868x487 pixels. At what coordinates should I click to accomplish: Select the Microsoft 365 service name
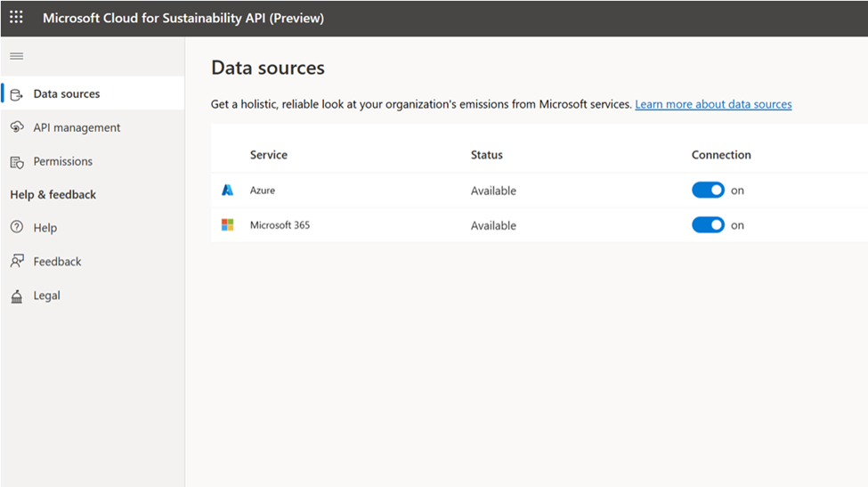pyautogui.click(x=280, y=225)
